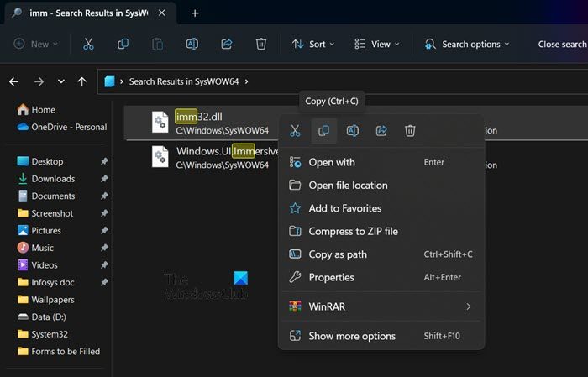
Task: Open Home in the sidebar
Action: (36, 109)
